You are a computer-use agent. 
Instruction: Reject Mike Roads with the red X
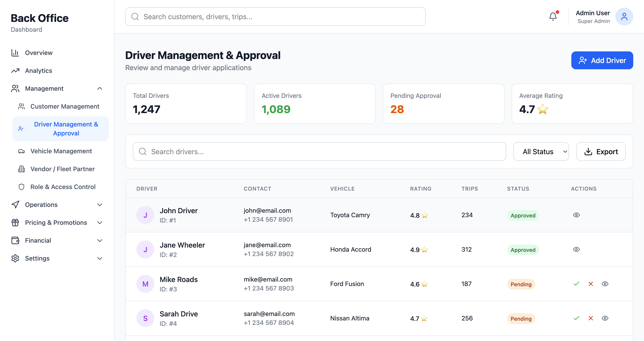tap(591, 284)
